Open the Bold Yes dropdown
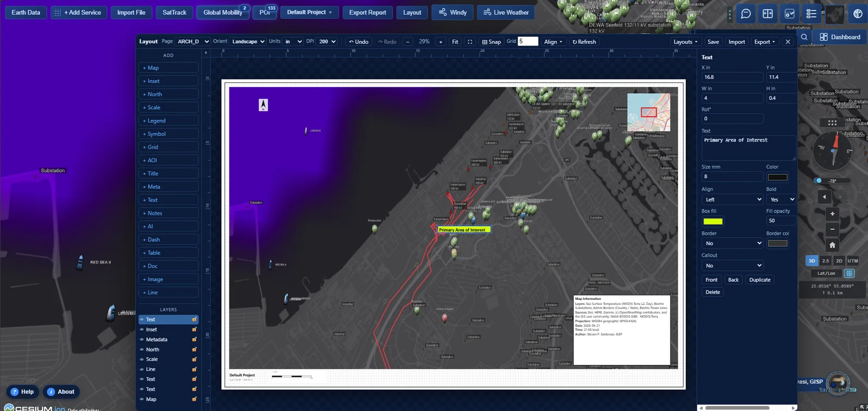 [x=781, y=200]
